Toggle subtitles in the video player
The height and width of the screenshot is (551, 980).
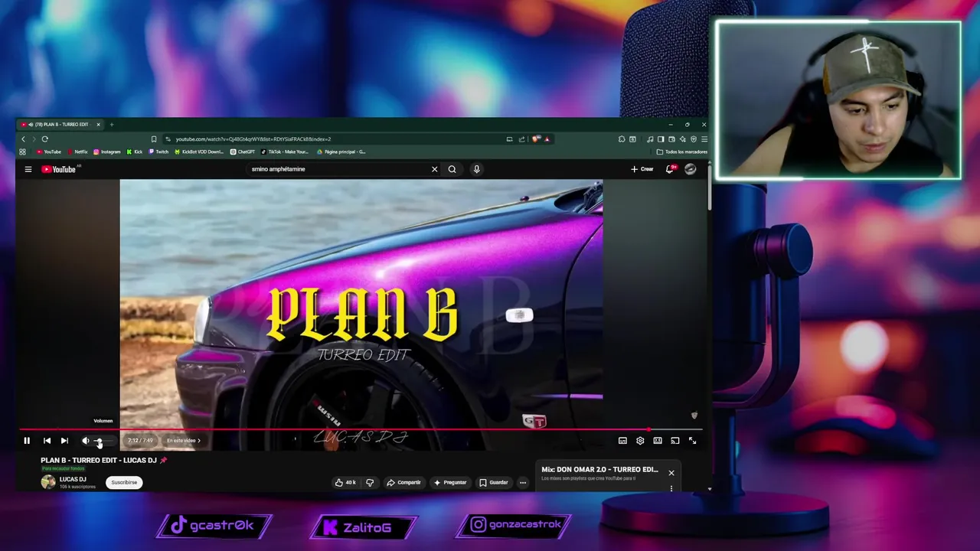(622, 441)
